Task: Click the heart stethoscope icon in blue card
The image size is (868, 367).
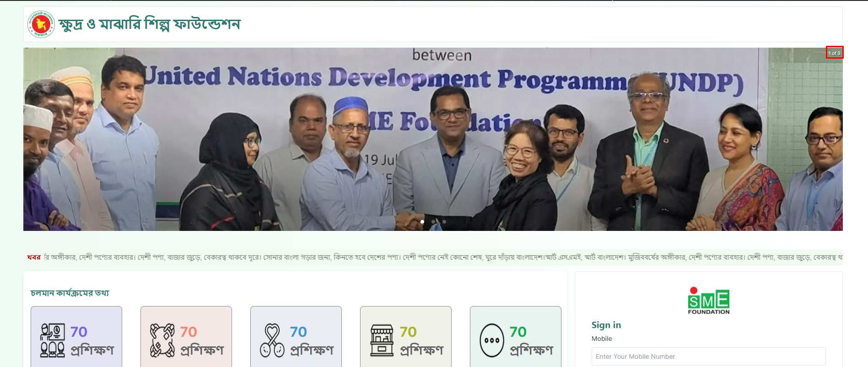Action: [272, 340]
